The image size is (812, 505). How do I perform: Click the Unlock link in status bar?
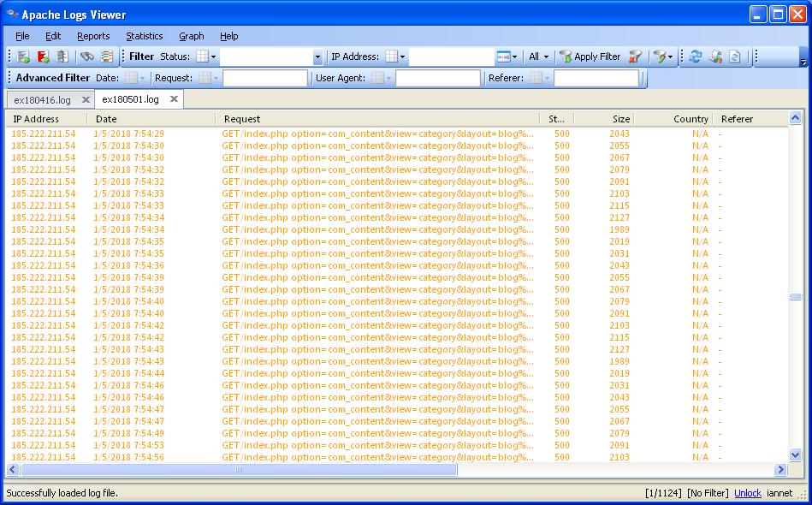pyautogui.click(x=748, y=493)
